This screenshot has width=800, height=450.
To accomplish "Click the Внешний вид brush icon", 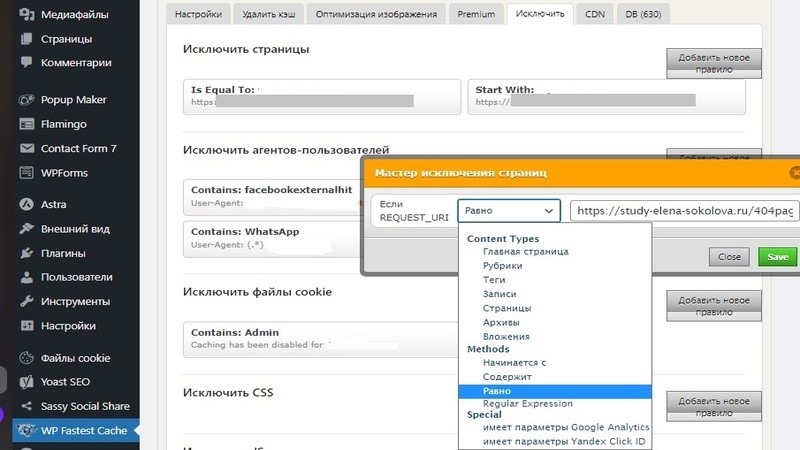I will (27, 229).
